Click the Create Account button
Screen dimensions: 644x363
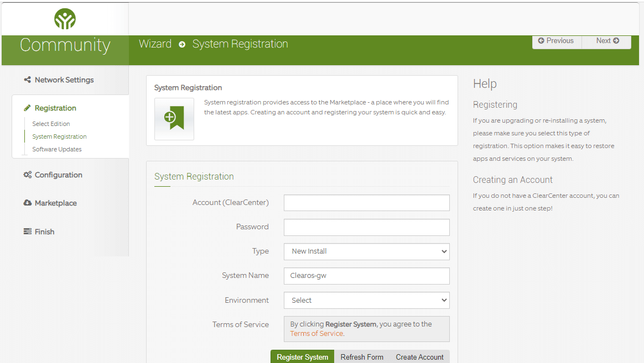[420, 357]
